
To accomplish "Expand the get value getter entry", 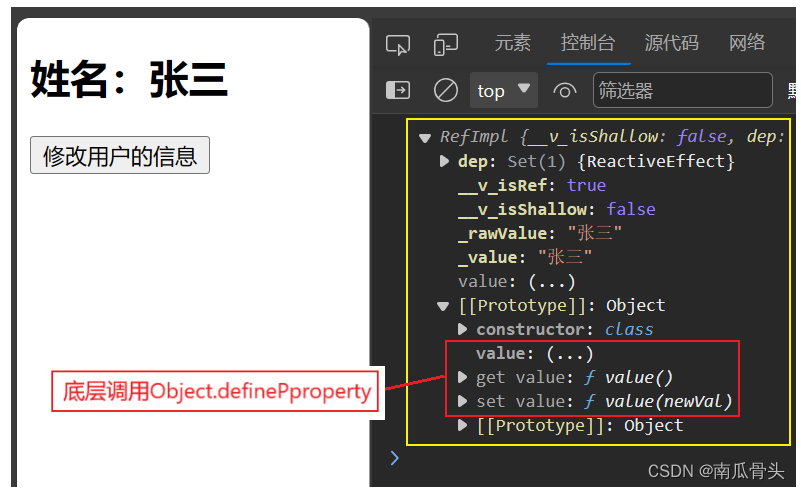I will pyautogui.click(x=462, y=378).
